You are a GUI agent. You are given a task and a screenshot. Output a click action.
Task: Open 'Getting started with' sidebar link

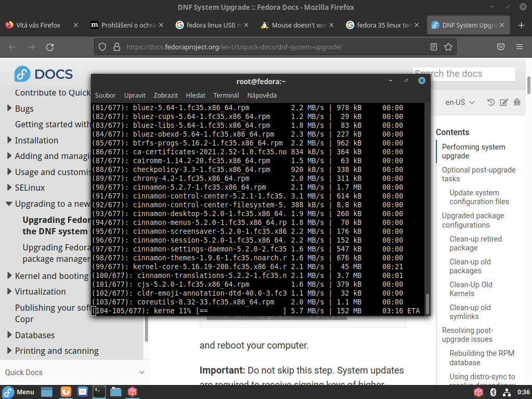(52, 124)
